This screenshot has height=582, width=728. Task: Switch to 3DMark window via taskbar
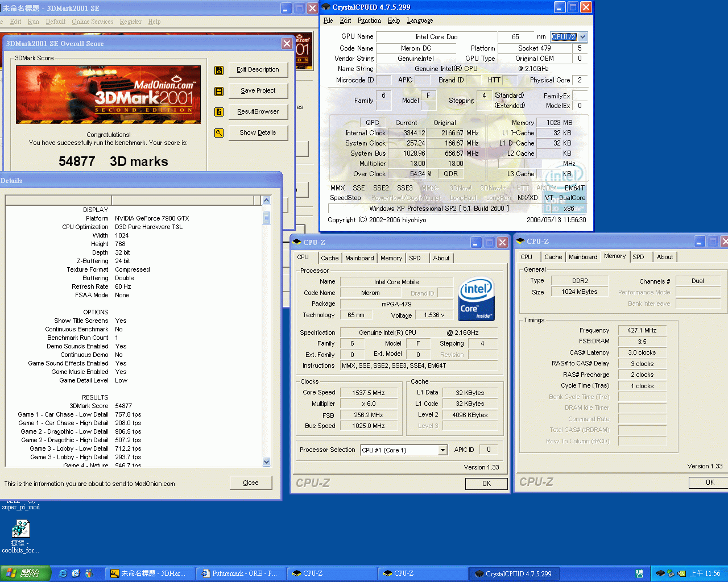[151, 573]
